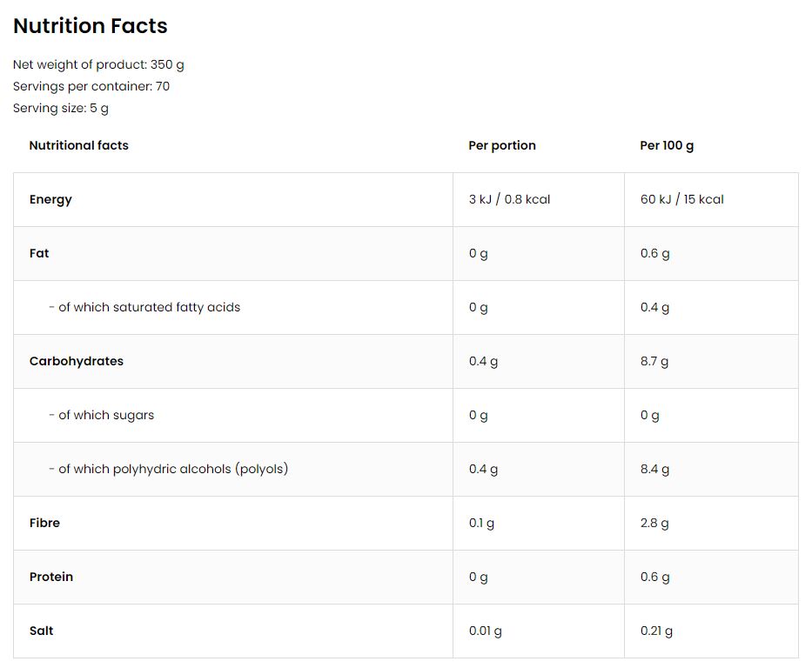Viewport: 812px width, 668px height.
Task: Select the Protein row label
Action: click(x=51, y=577)
